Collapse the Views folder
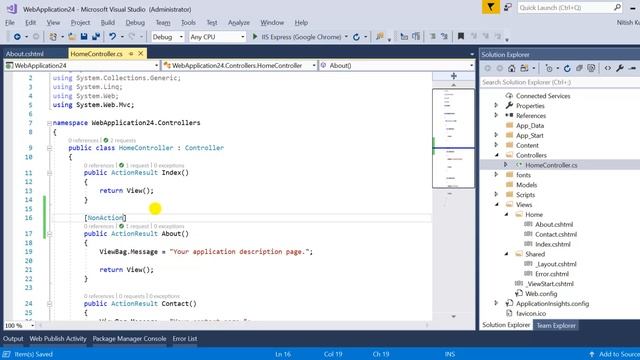 point(497,204)
